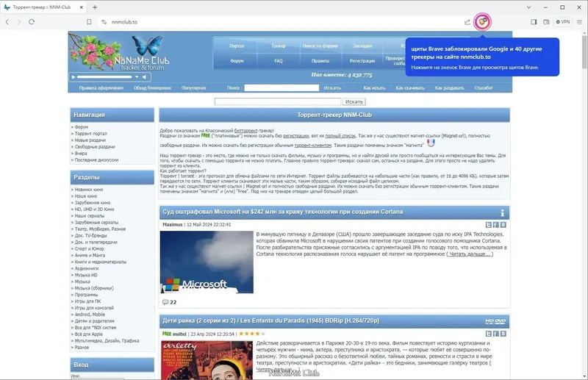The width and height of the screenshot is (588, 380).
Task: Play the site radio player
Action: pos(73,77)
